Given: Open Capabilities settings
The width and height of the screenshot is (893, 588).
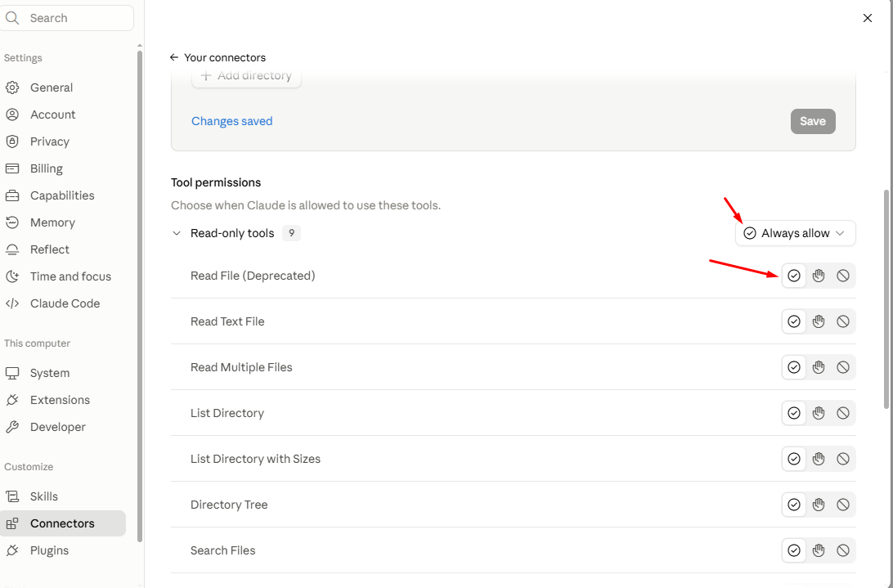Looking at the screenshot, I should (x=63, y=195).
